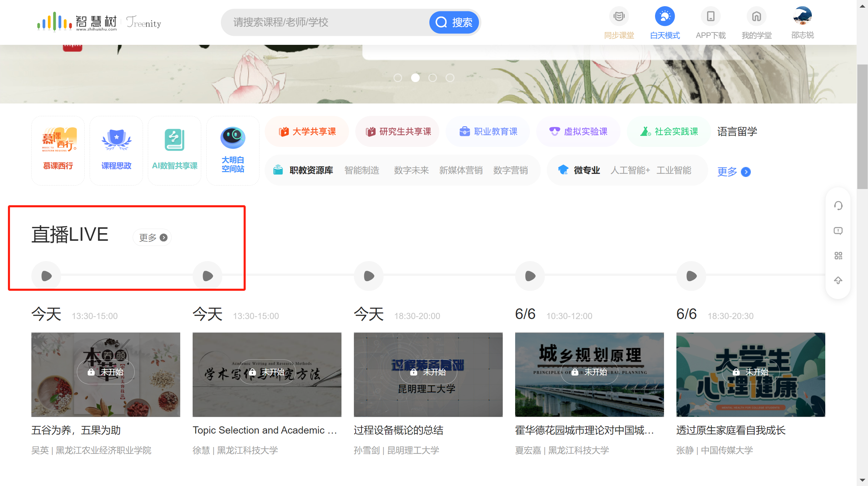Click the 搜索 search button

(454, 22)
